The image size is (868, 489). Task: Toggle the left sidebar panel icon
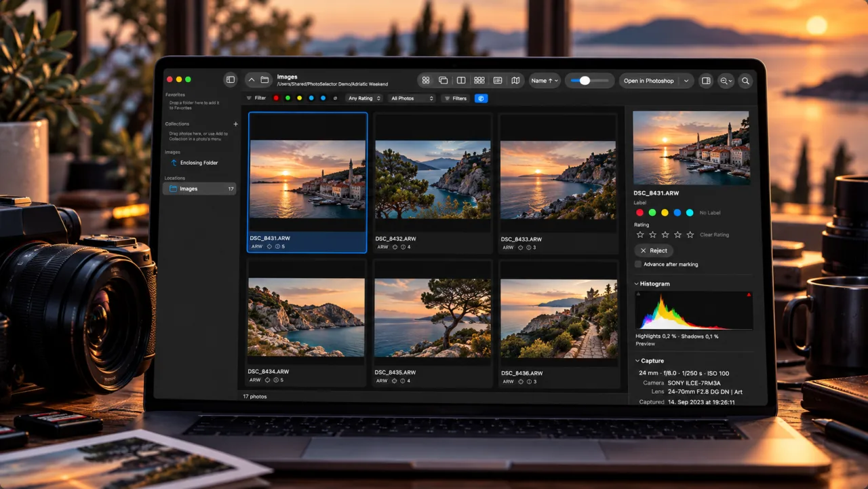tap(231, 80)
